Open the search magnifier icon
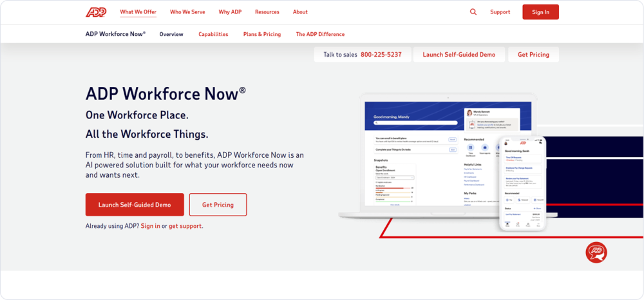The height and width of the screenshot is (300, 644). click(x=473, y=12)
